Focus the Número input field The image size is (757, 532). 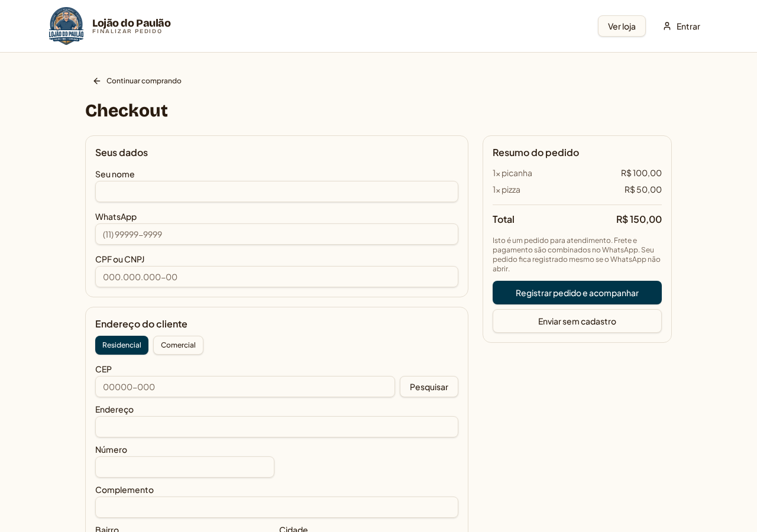(x=185, y=467)
